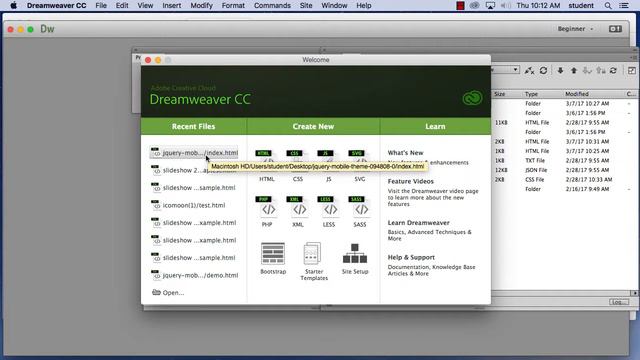Open Starter Templates
The width and height of the screenshot is (640, 360).
point(313,261)
